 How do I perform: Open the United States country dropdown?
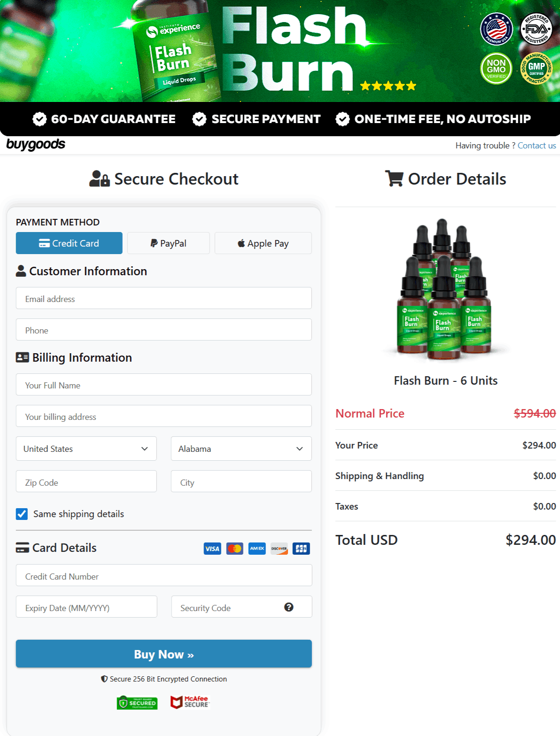pyautogui.click(x=86, y=449)
